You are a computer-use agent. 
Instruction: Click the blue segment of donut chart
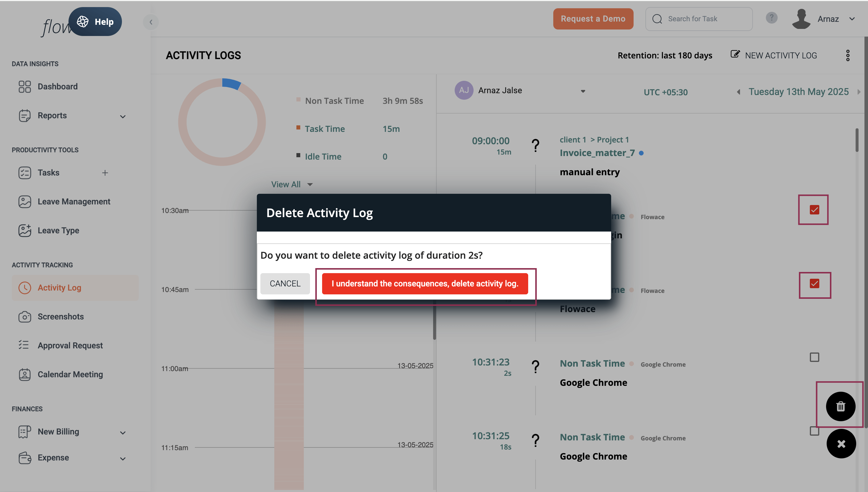(232, 83)
